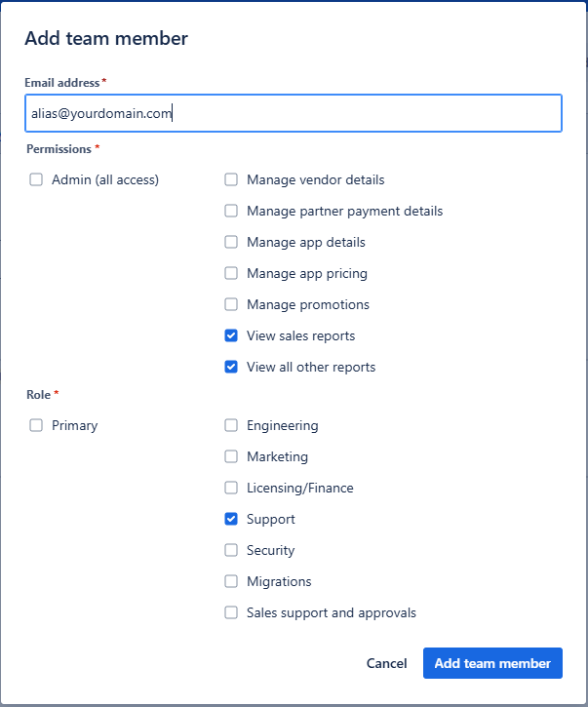Click the Email address input field

point(294,113)
